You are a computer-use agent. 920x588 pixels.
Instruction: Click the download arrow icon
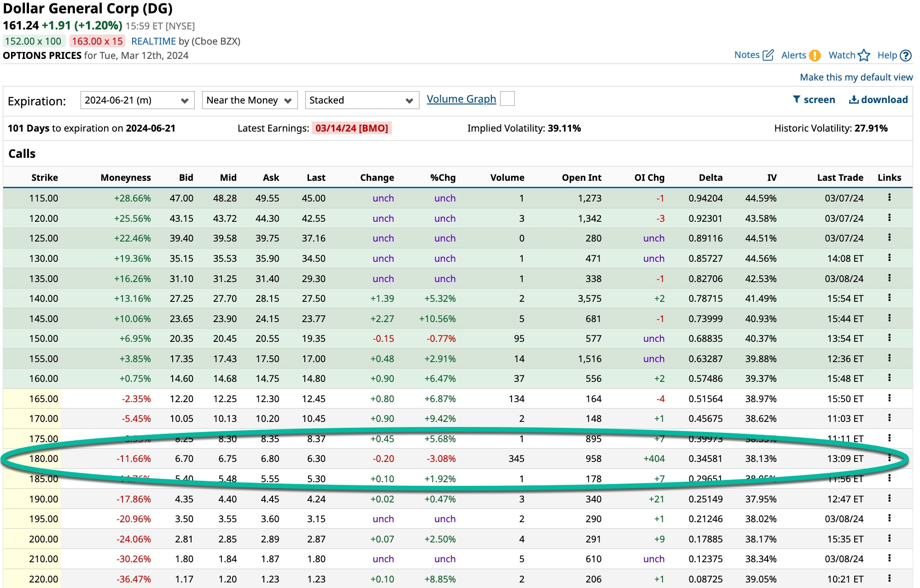pyautogui.click(x=854, y=99)
